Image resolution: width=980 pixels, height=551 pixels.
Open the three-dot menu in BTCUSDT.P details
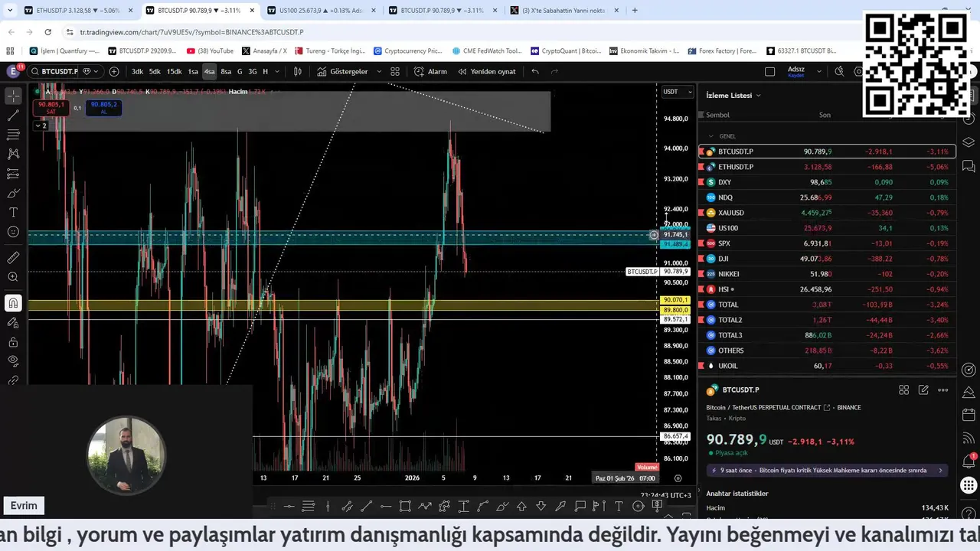click(x=942, y=390)
